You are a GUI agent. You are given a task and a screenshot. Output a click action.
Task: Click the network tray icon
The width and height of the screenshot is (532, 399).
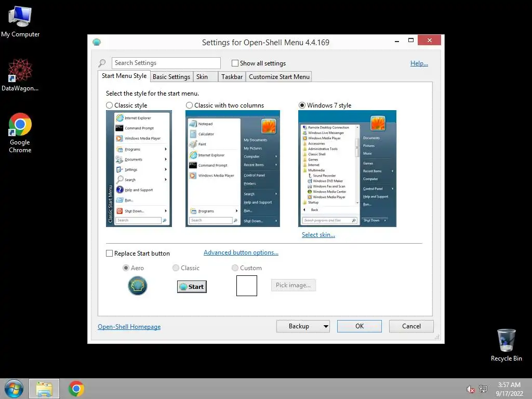click(x=483, y=389)
